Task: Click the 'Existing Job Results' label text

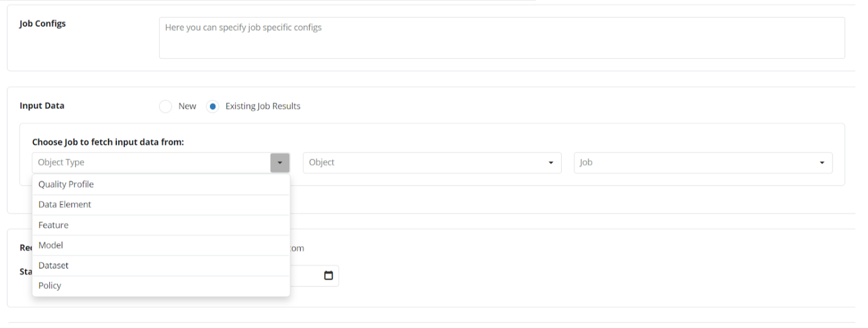Action: pos(263,106)
